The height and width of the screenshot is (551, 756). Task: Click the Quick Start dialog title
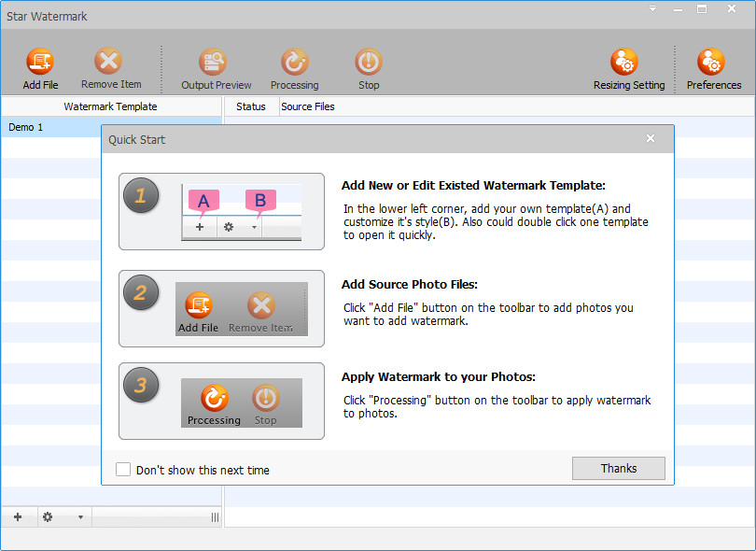coord(136,140)
